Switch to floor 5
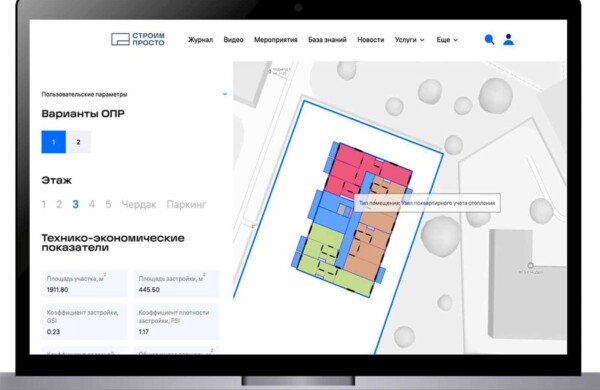Screen dimensions: 600x390 (108, 204)
